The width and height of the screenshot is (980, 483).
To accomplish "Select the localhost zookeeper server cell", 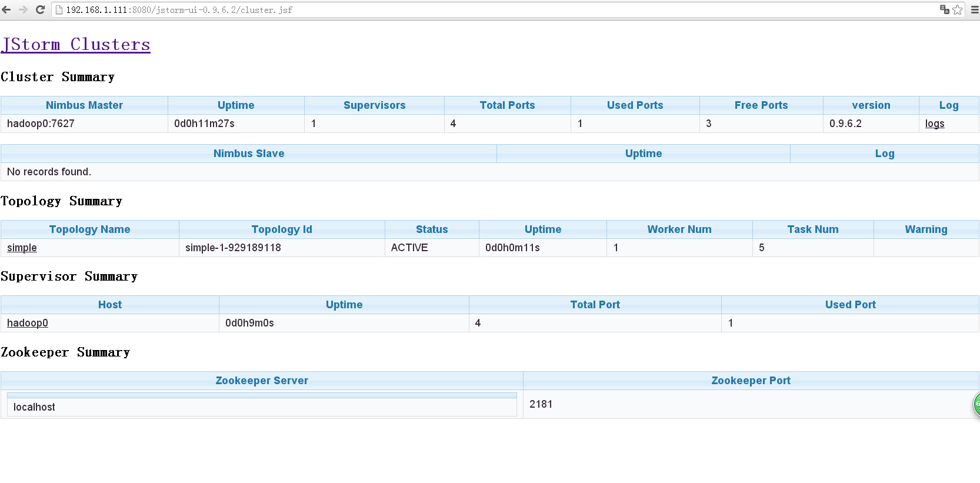I will 262,407.
